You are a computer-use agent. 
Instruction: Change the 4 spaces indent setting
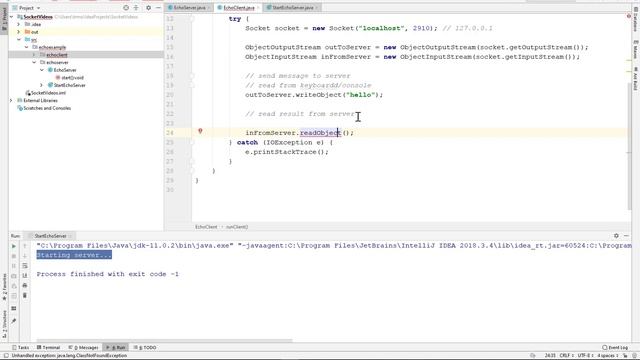point(608,356)
